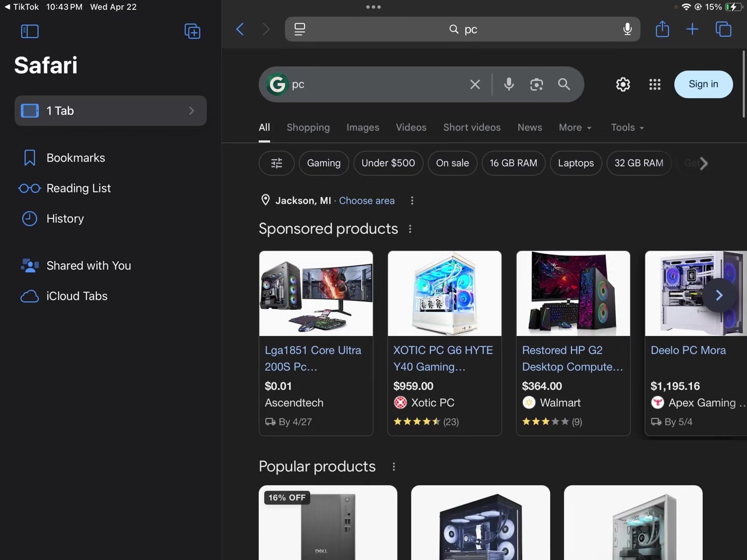
Task: Open Deelo PC Mora listing
Action: (688, 351)
